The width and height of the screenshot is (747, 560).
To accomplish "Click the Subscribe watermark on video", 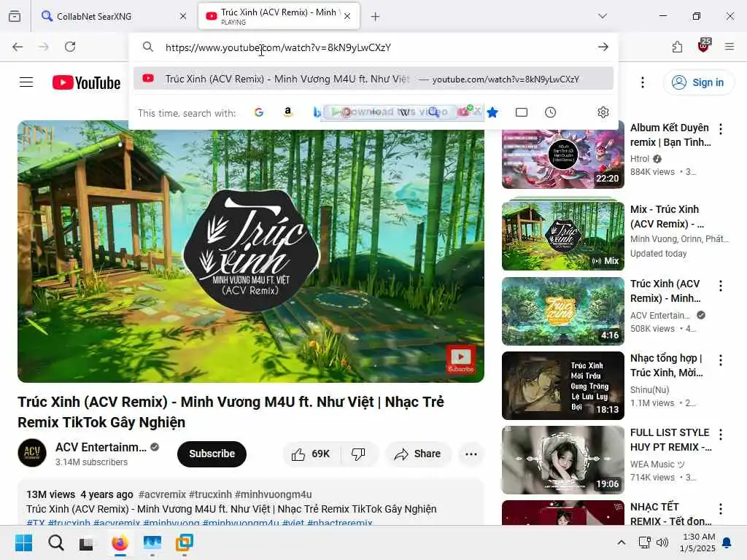I will click(461, 359).
